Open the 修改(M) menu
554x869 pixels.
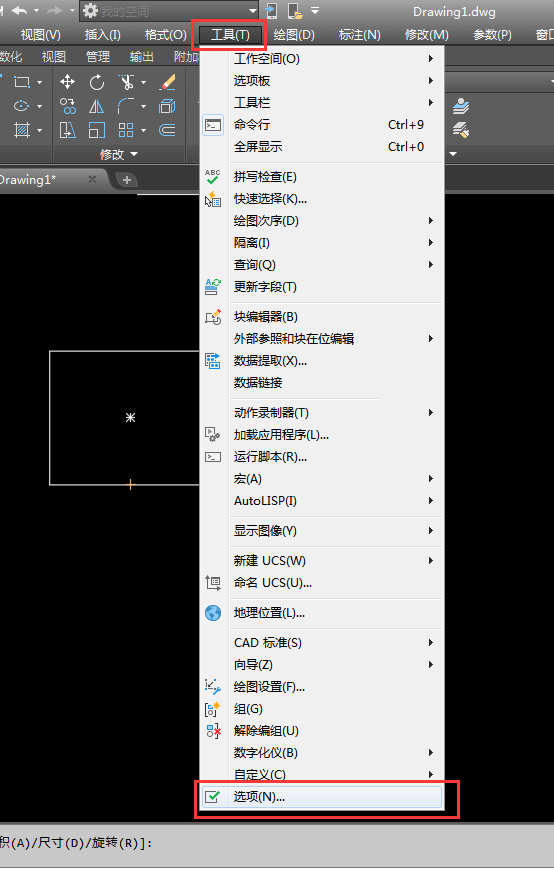[426, 35]
